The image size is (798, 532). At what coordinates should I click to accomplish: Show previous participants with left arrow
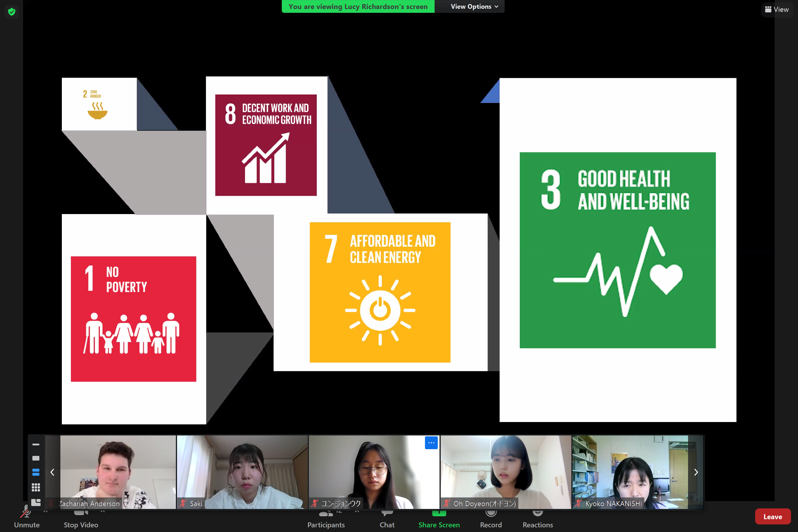click(52, 472)
